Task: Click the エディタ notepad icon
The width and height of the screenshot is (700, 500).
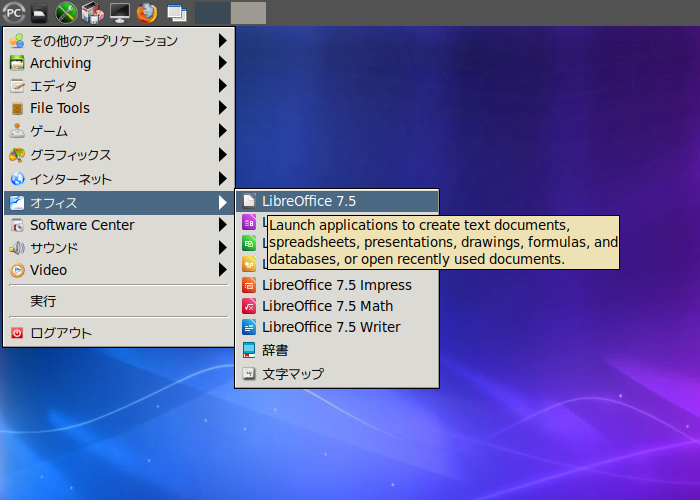Action: pyautogui.click(x=17, y=86)
